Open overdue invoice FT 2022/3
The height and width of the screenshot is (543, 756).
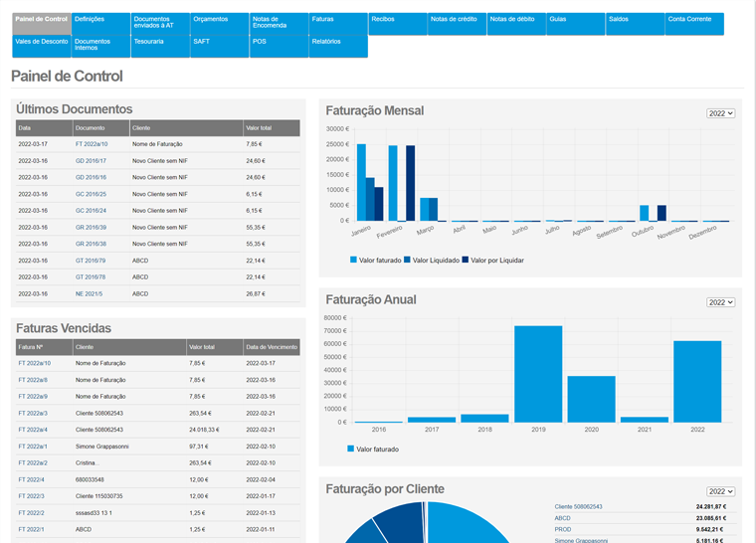click(31, 496)
